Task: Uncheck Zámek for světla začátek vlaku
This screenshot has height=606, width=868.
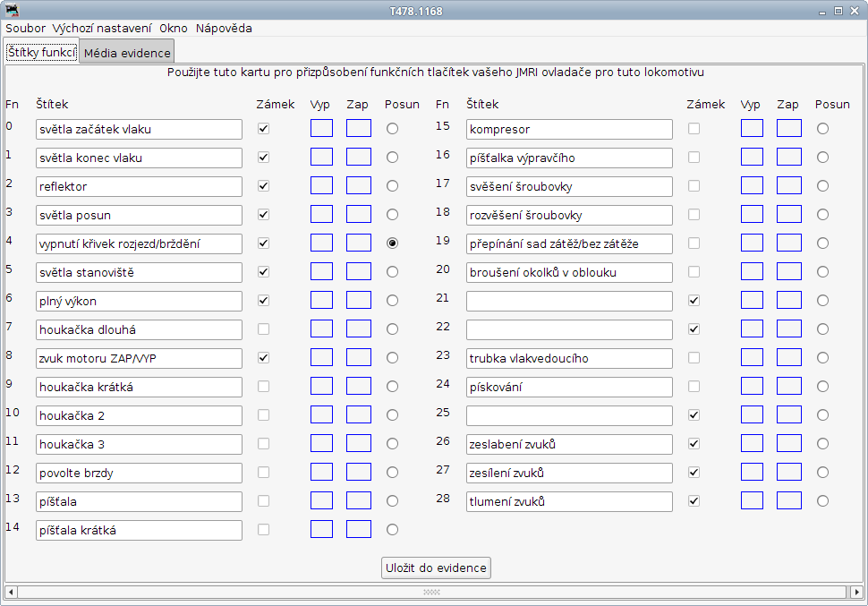Action: (263, 129)
